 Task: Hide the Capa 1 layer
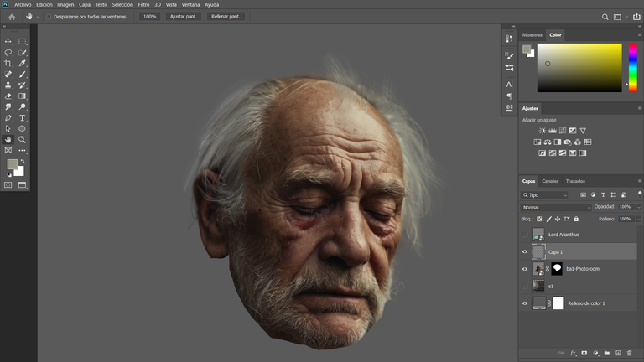pyautogui.click(x=525, y=252)
